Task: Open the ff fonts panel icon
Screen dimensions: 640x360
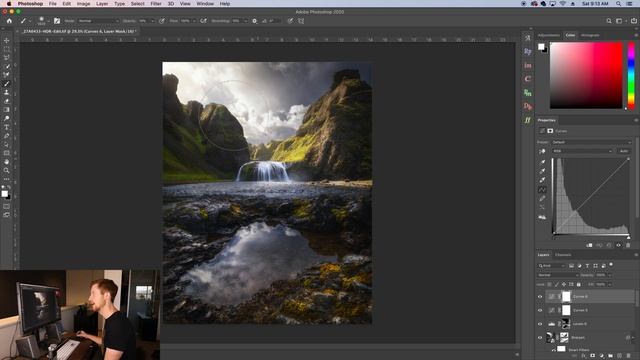Action: [x=528, y=120]
